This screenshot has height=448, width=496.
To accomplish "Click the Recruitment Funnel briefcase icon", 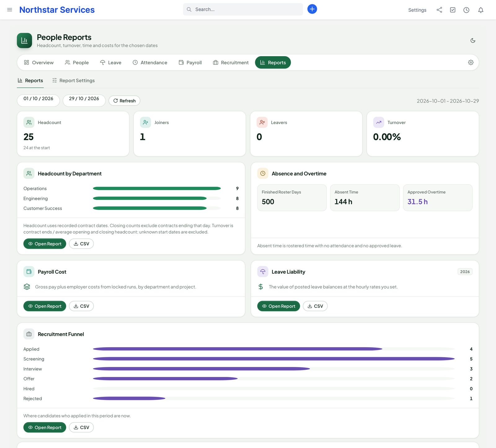I will pos(29,334).
